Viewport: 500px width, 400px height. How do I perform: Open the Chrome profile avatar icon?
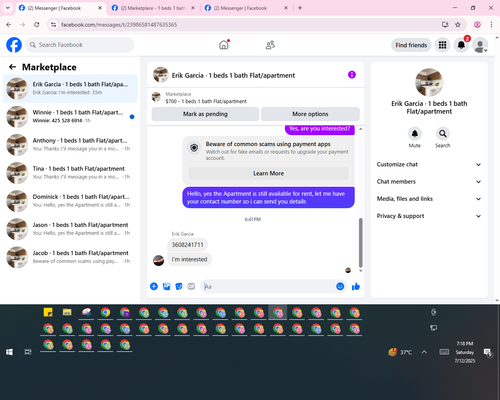pos(477,24)
